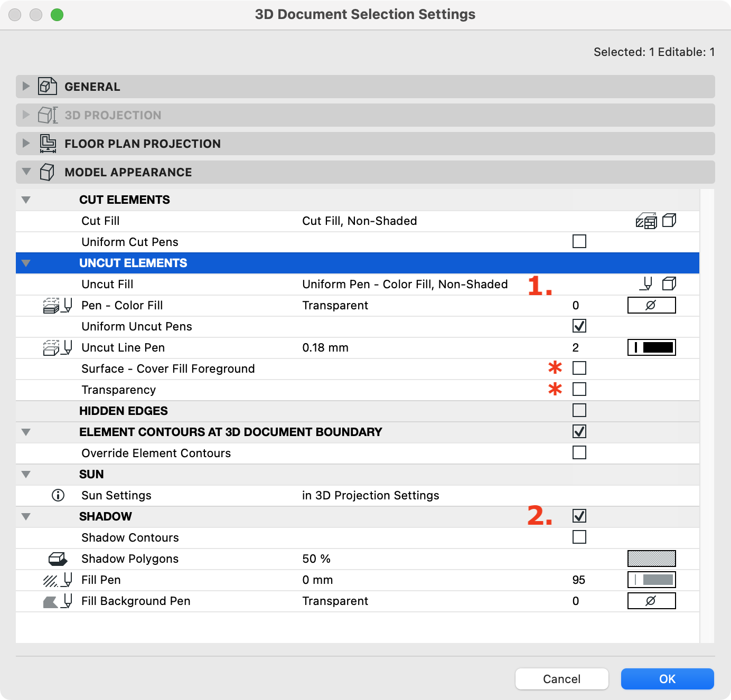Expand the Floor Plan Projection panel arrow

(26, 143)
